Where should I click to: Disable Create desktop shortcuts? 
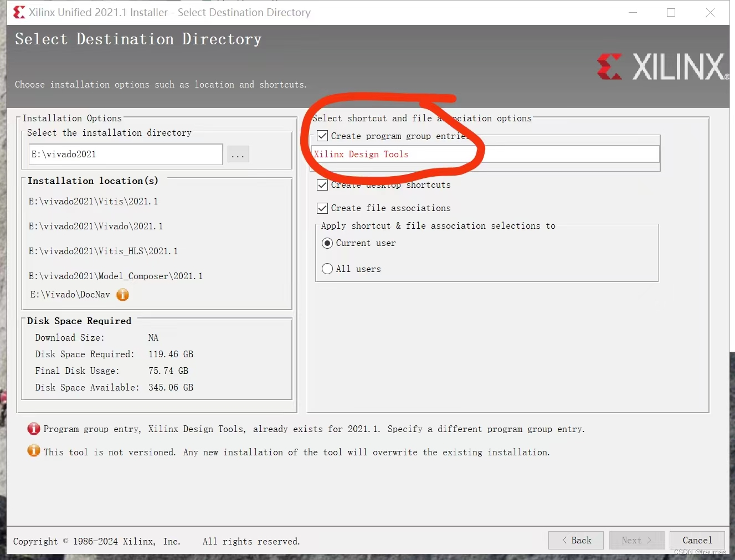pos(322,184)
